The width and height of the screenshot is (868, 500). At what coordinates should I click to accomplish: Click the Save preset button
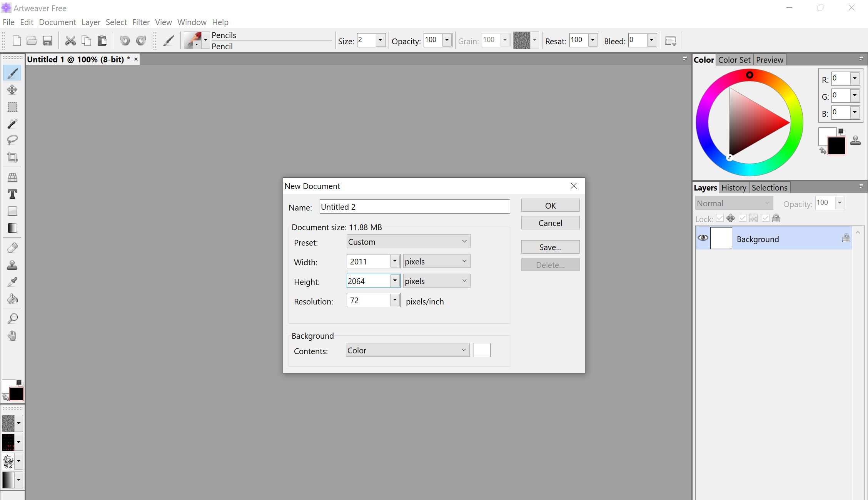coord(550,246)
